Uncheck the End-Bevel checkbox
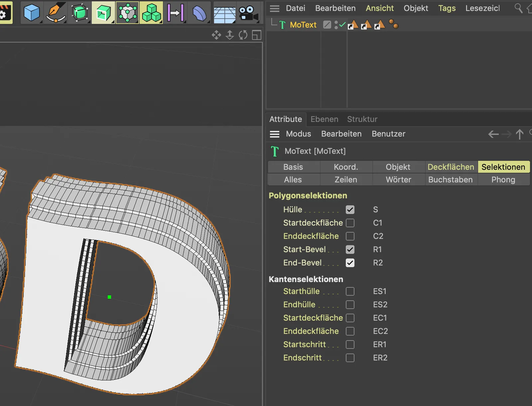This screenshot has height=406, width=532. tap(350, 263)
